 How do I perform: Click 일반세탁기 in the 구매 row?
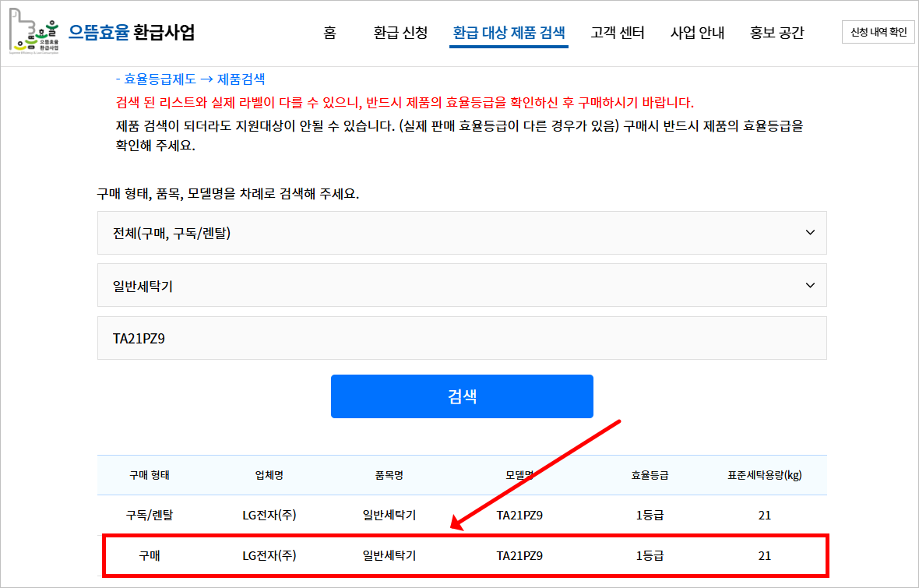click(x=389, y=556)
